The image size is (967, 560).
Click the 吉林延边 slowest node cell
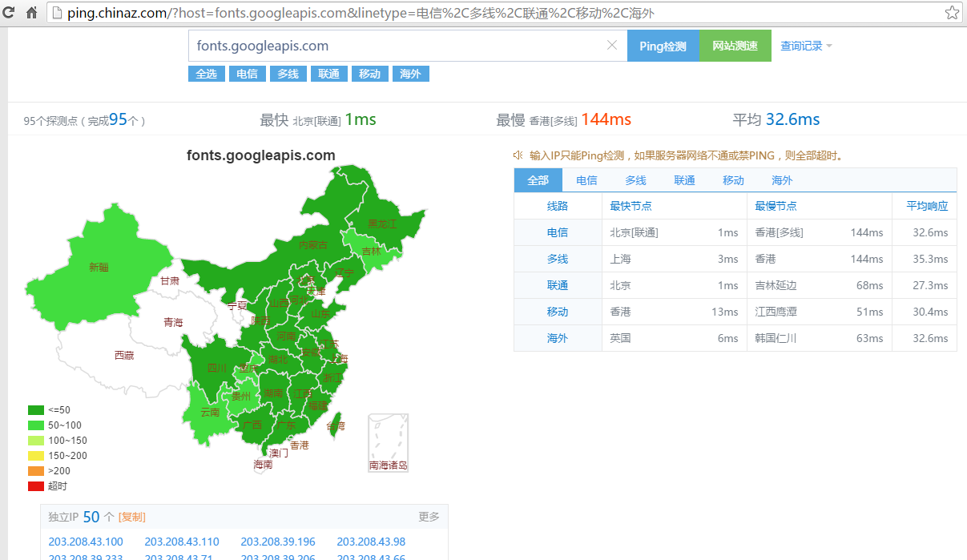click(x=776, y=285)
